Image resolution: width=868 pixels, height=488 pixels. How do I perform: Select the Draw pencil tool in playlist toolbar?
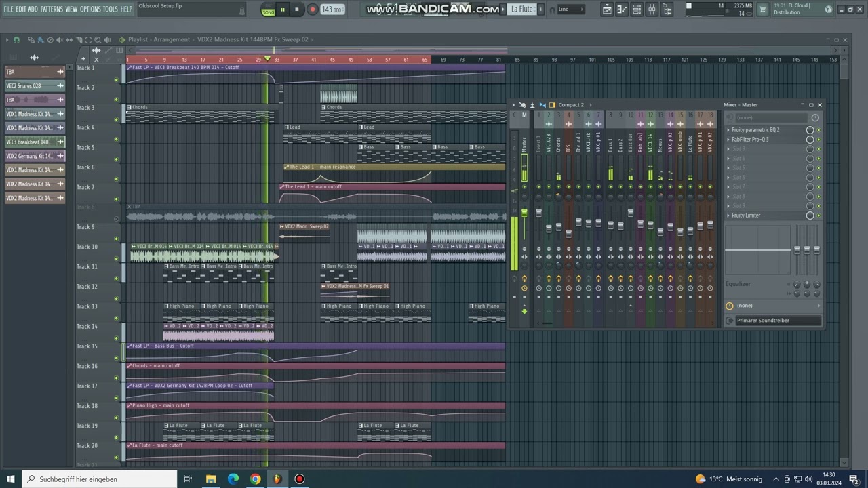(x=31, y=40)
